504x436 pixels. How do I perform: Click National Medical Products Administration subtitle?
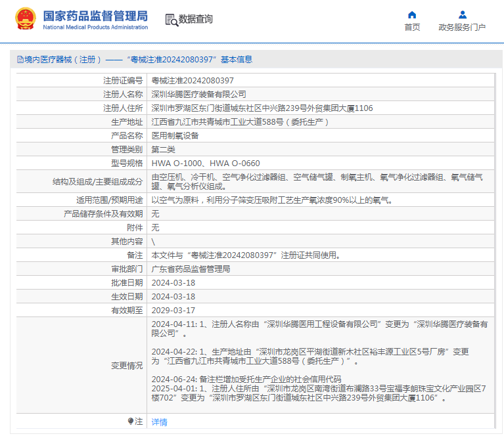tap(95, 28)
